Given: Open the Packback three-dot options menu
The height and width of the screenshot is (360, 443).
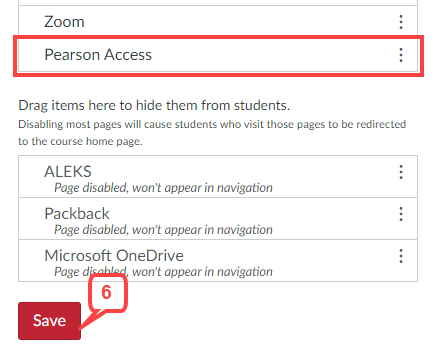Looking at the screenshot, I should 401,214.
